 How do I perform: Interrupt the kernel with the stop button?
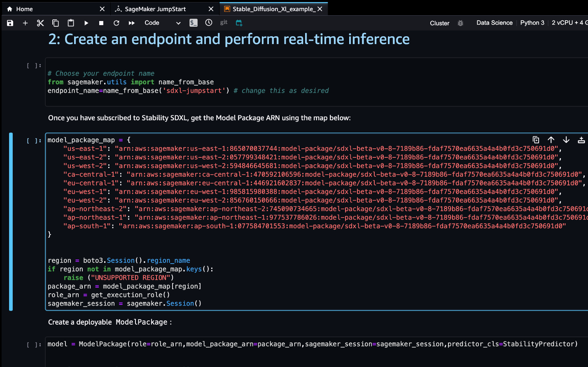[101, 23]
